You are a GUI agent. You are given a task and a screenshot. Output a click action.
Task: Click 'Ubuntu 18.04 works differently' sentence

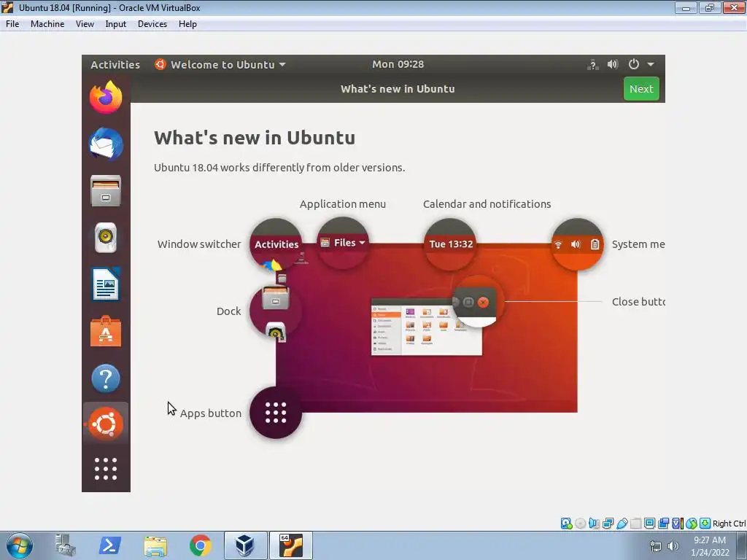click(279, 168)
